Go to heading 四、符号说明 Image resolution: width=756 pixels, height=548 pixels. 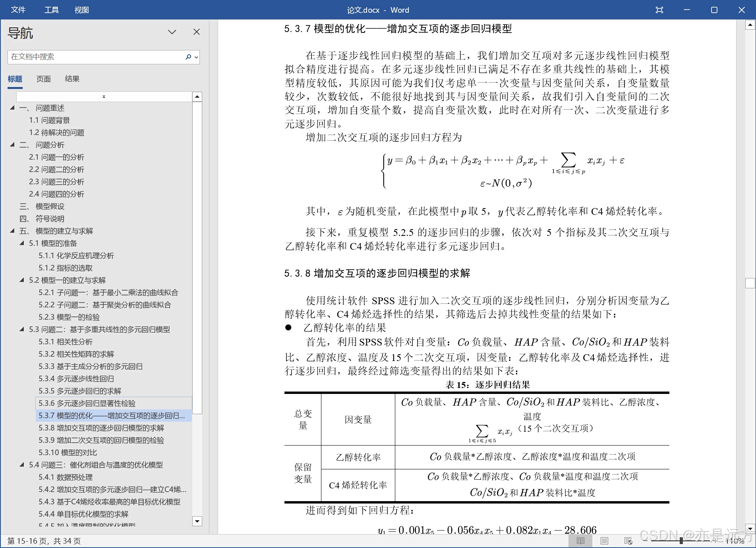[x=42, y=219]
